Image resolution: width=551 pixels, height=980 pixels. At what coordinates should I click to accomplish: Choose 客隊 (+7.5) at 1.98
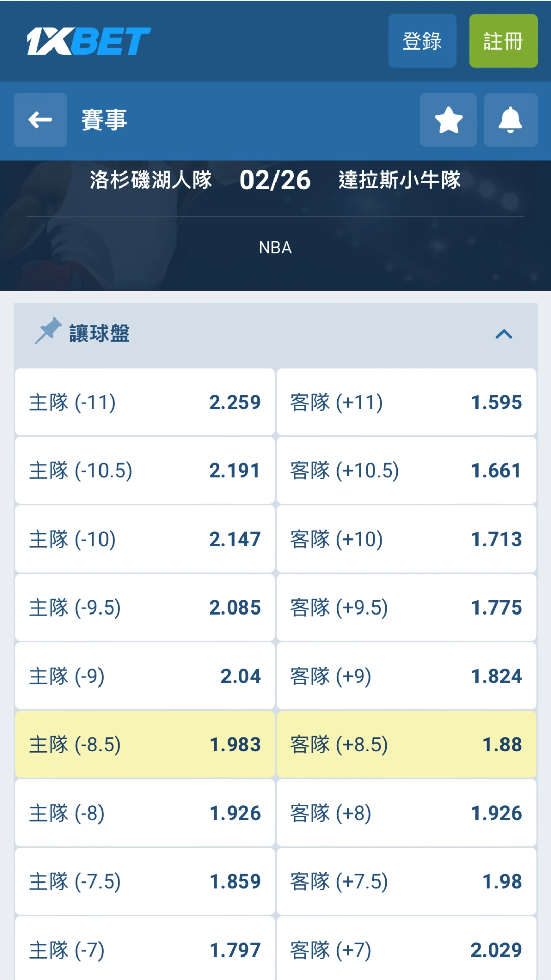click(x=406, y=881)
